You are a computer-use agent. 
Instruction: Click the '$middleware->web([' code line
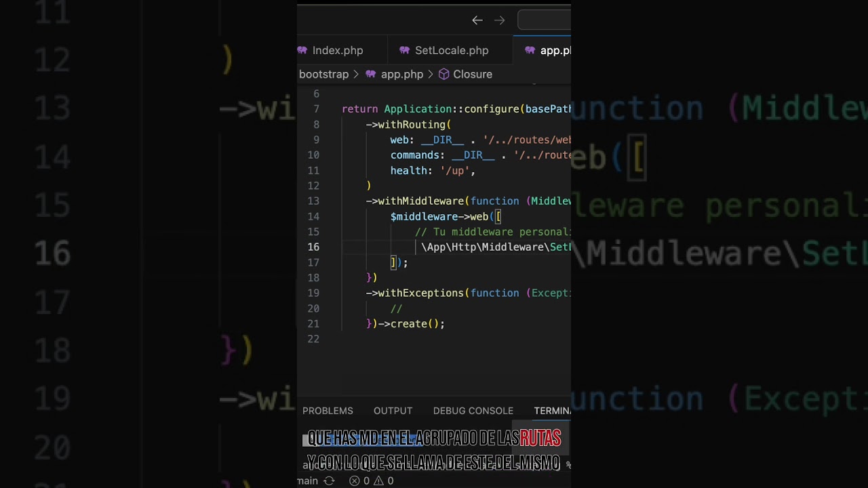click(446, 217)
